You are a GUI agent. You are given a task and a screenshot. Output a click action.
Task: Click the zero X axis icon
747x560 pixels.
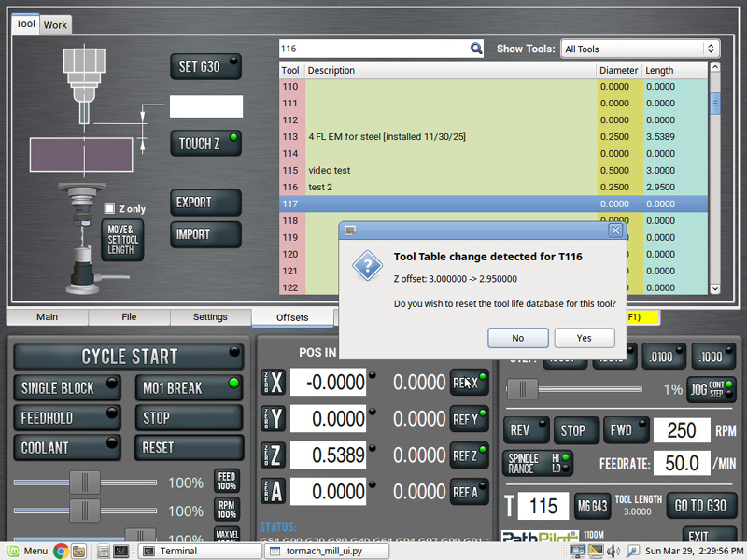click(x=271, y=383)
